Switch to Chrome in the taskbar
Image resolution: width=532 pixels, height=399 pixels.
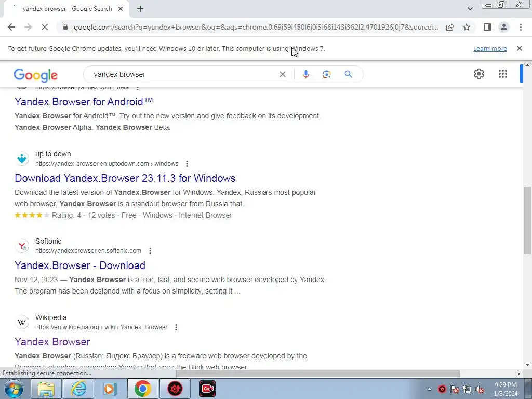(142, 389)
